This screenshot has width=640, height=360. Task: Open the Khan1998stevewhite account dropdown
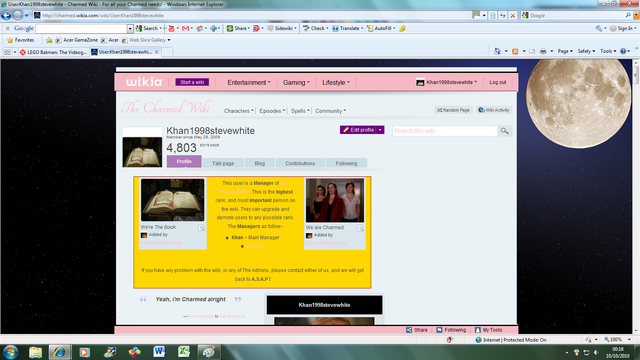(447, 82)
